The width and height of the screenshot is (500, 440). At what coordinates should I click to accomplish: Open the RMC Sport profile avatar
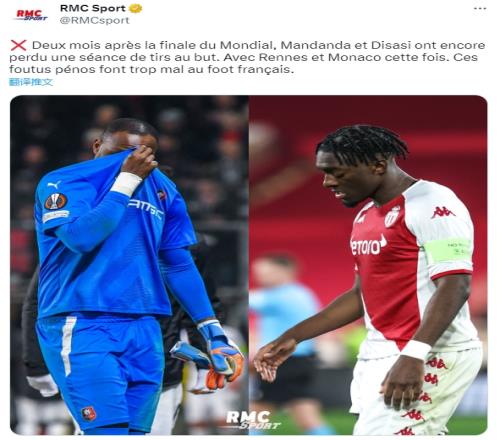(x=32, y=15)
